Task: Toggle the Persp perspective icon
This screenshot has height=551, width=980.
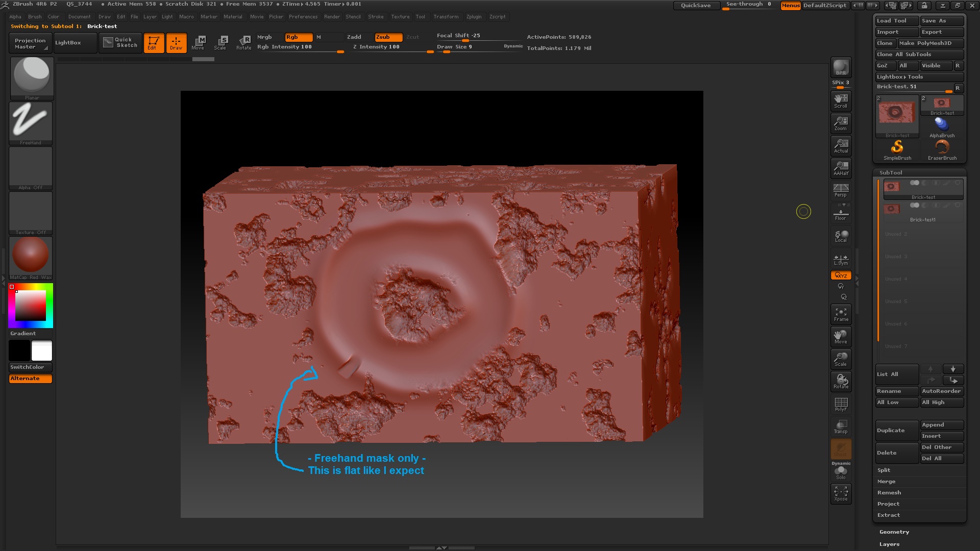Action: [841, 190]
